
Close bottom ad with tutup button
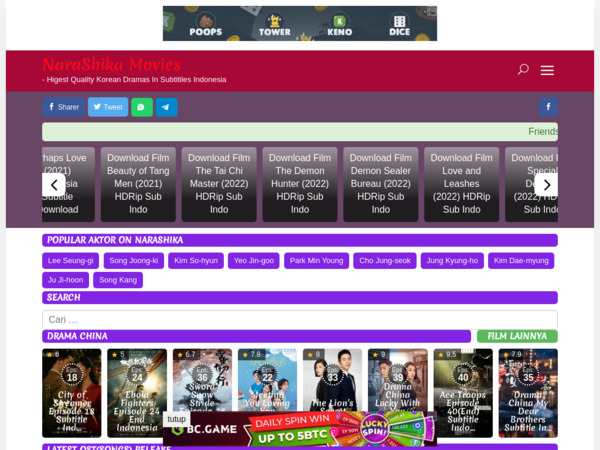(176, 419)
